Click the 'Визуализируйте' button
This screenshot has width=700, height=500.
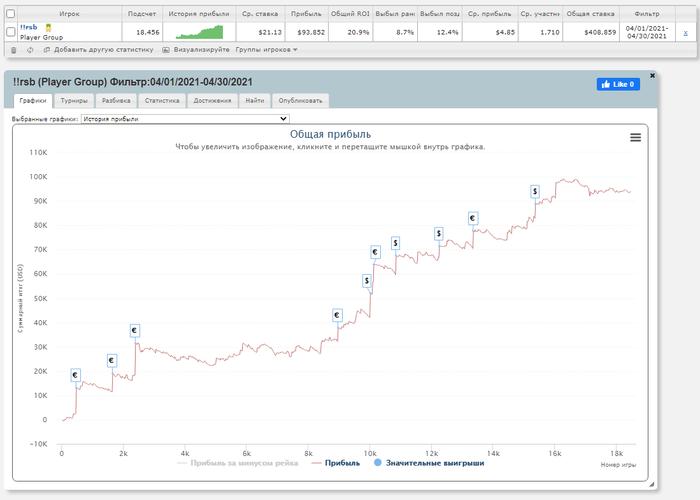click(x=196, y=50)
